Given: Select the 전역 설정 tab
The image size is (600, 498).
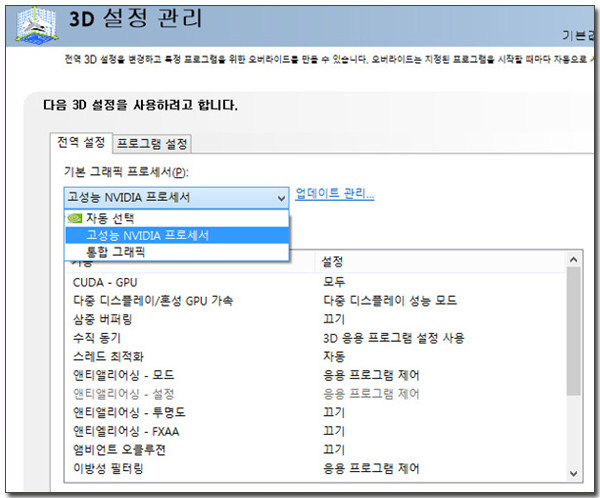Looking at the screenshot, I should (x=81, y=144).
